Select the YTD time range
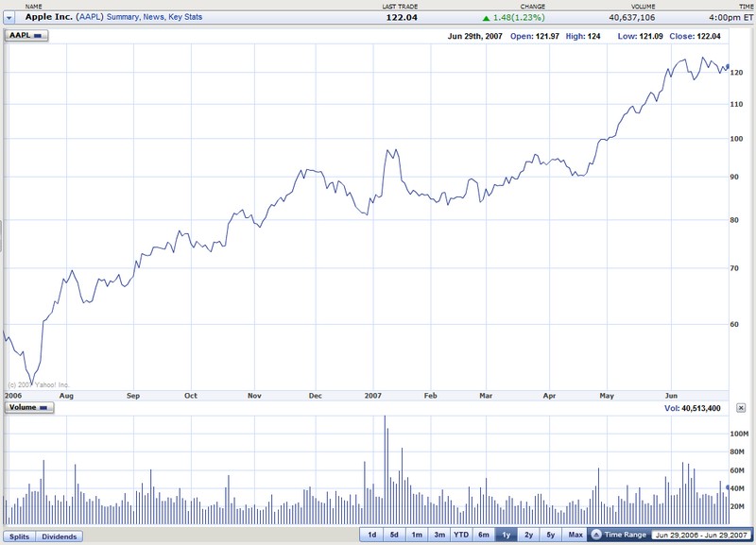This screenshot has height=545, width=756. point(461,535)
